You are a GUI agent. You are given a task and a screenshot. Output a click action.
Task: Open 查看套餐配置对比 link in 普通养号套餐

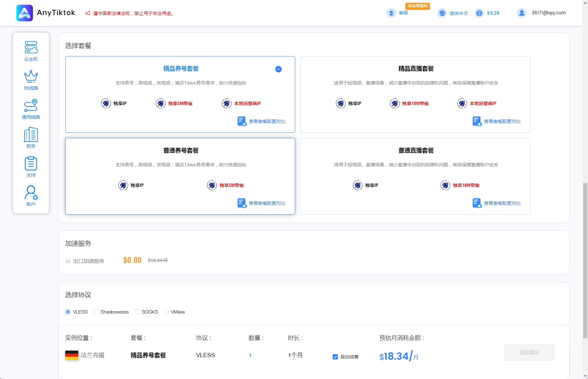pos(267,203)
